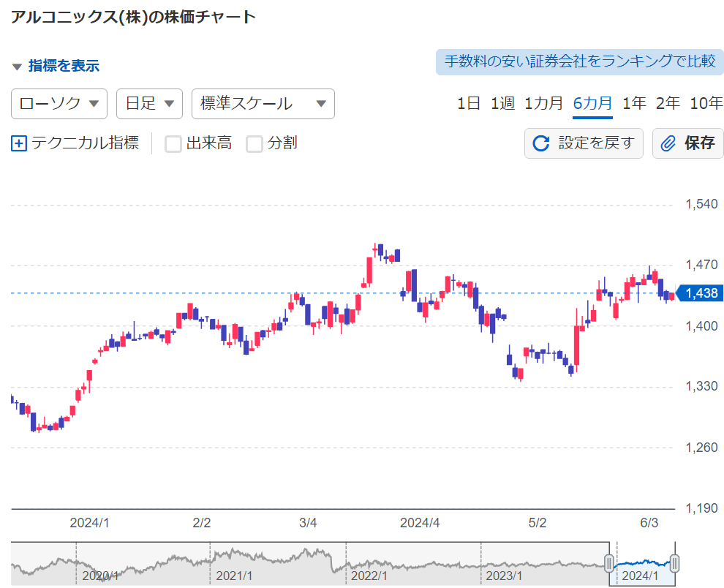Click the 5/2 date axis label
Viewport: 724px width, 588px height.
click(538, 523)
